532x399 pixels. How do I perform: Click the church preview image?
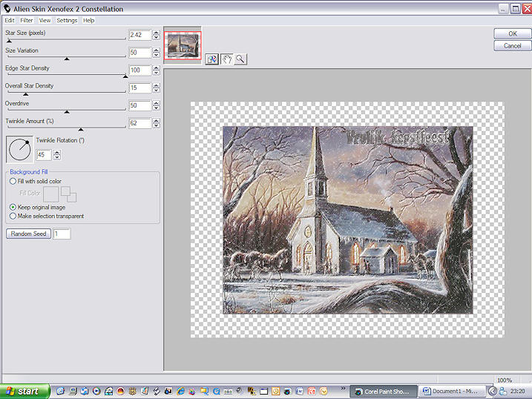click(348, 220)
